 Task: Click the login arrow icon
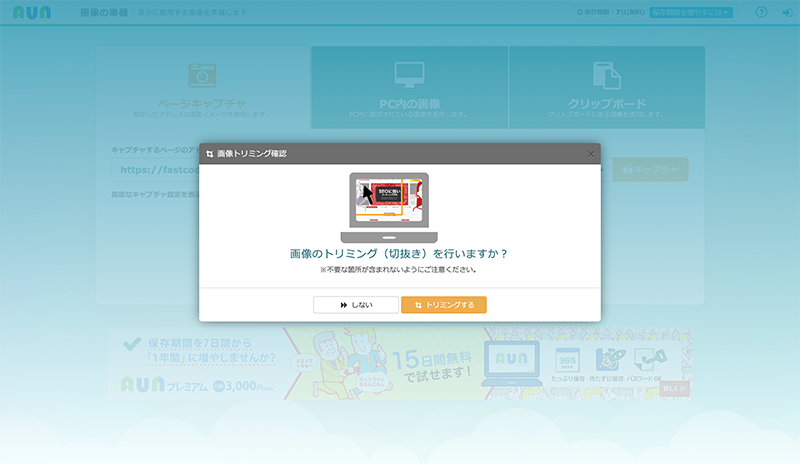[x=786, y=13]
